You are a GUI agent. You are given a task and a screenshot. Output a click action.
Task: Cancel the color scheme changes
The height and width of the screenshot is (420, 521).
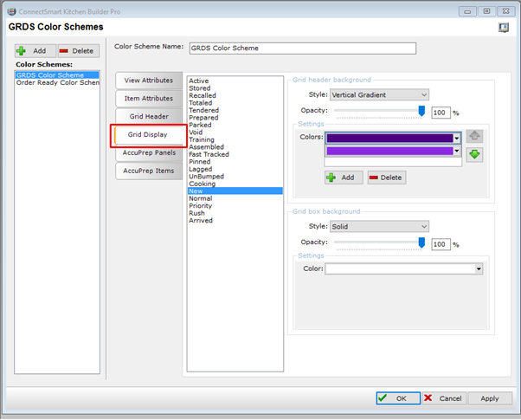[x=441, y=398]
